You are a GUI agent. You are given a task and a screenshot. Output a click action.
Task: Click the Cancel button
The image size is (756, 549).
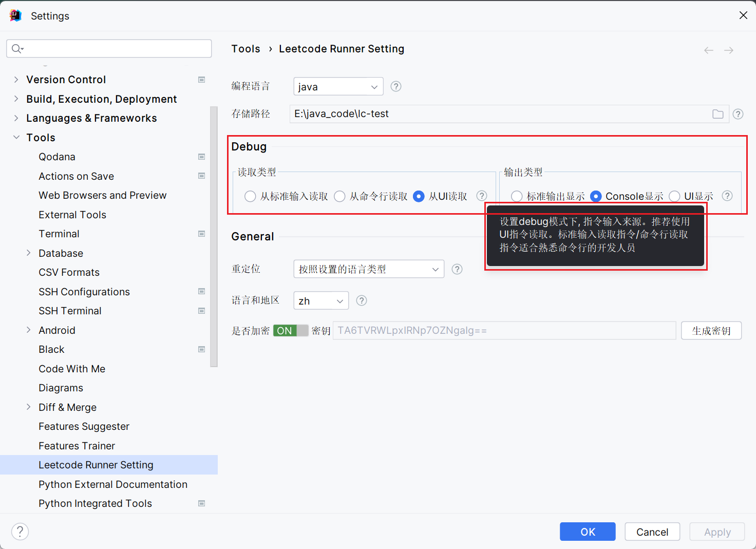652,532
